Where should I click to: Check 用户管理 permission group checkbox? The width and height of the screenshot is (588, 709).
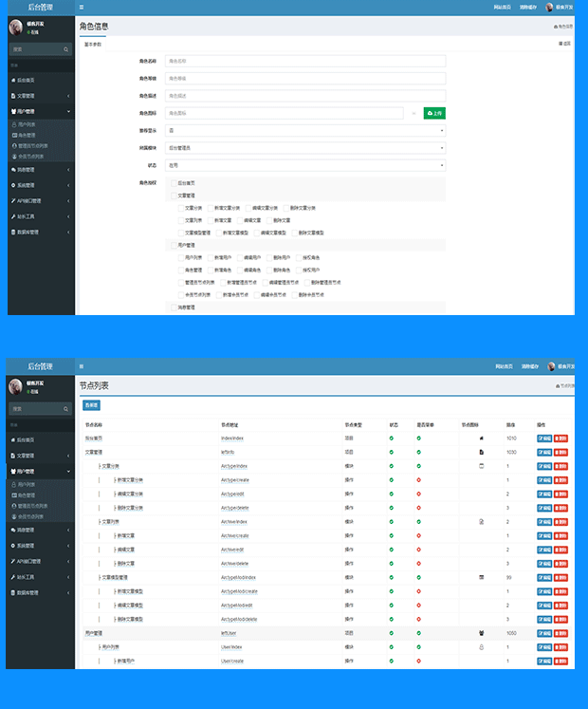(x=174, y=245)
